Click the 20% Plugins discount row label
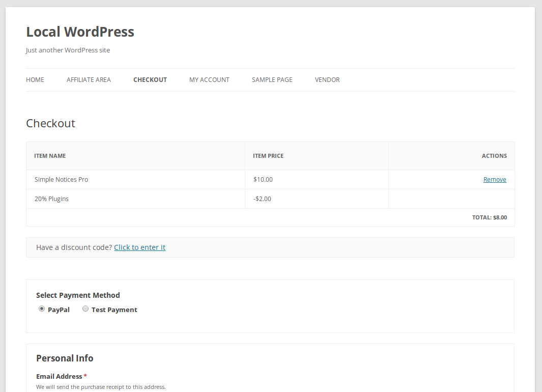The height and width of the screenshot is (392, 542). click(x=51, y=199)
